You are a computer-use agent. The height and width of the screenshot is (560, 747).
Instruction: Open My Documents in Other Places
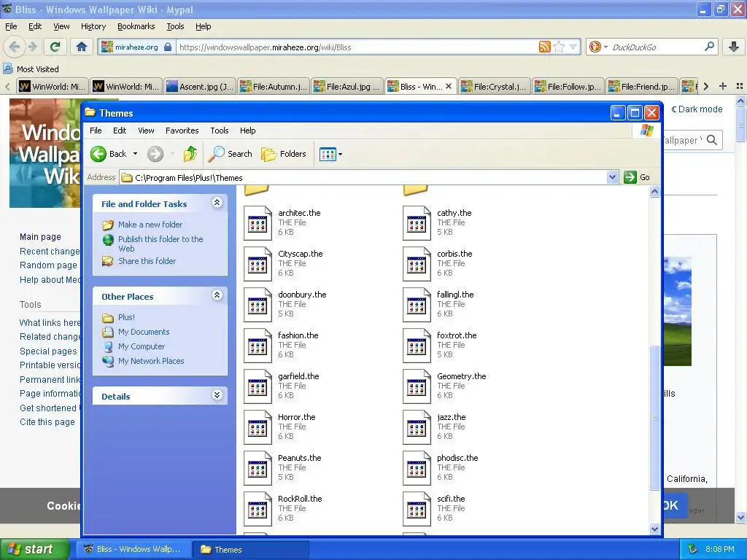point(144,332)
